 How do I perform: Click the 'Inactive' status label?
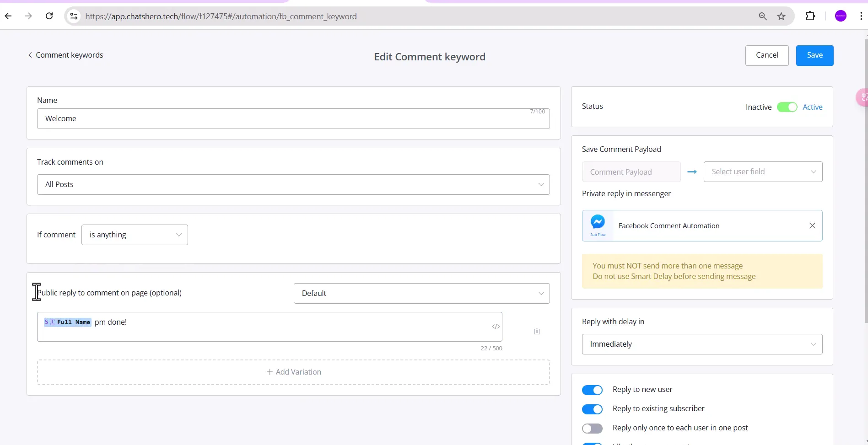tap(758, 107)
